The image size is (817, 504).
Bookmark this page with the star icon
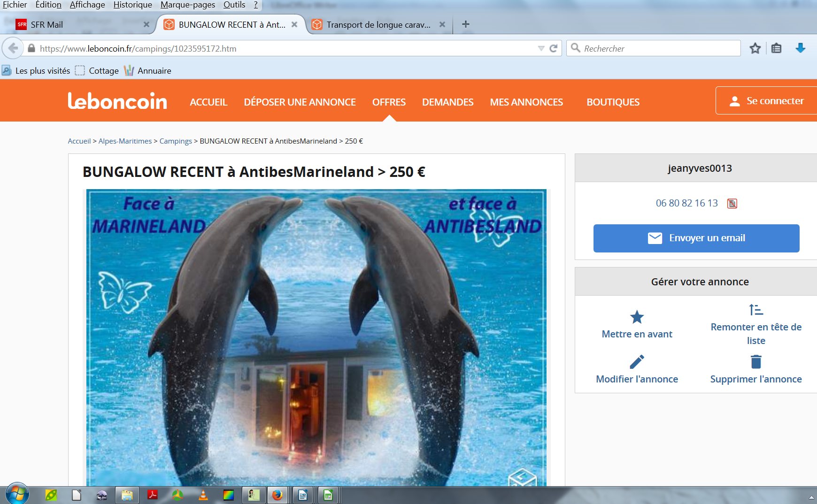755,48
